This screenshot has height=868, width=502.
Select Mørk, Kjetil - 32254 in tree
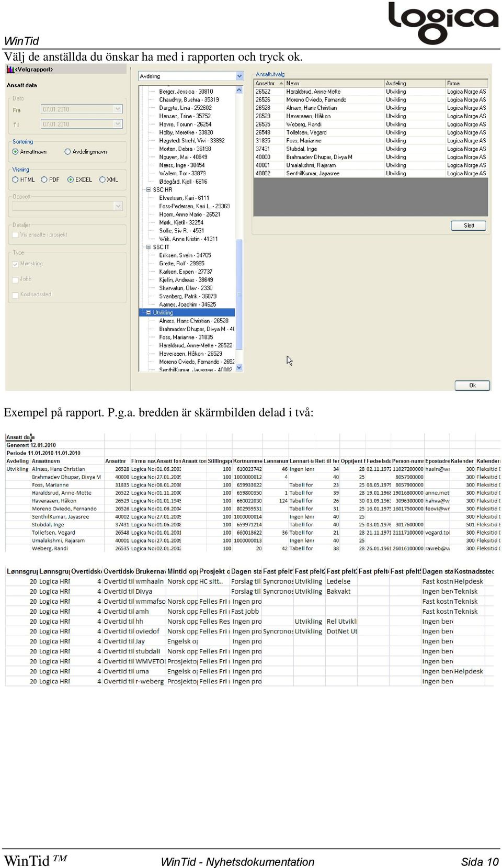(181, 222)
